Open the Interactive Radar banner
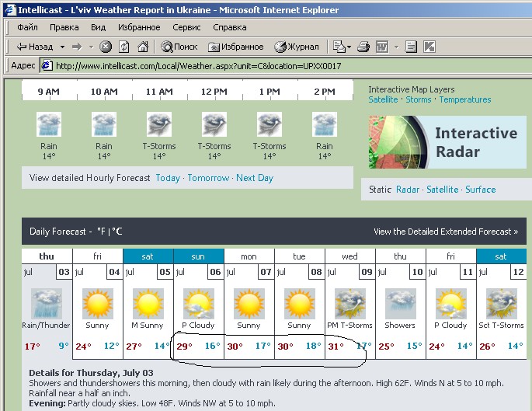The width and height of the screenshot is (532, 411). (447, 142)
